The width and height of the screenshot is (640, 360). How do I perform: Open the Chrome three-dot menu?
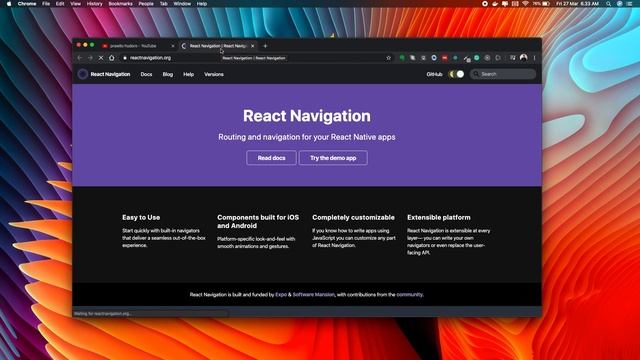[x=534, y=58]
